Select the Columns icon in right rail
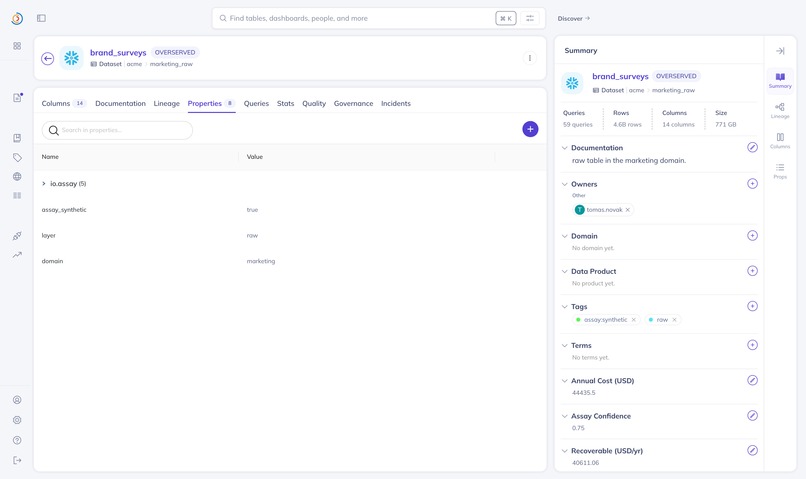Screen dimensions: 806x479 780,140
